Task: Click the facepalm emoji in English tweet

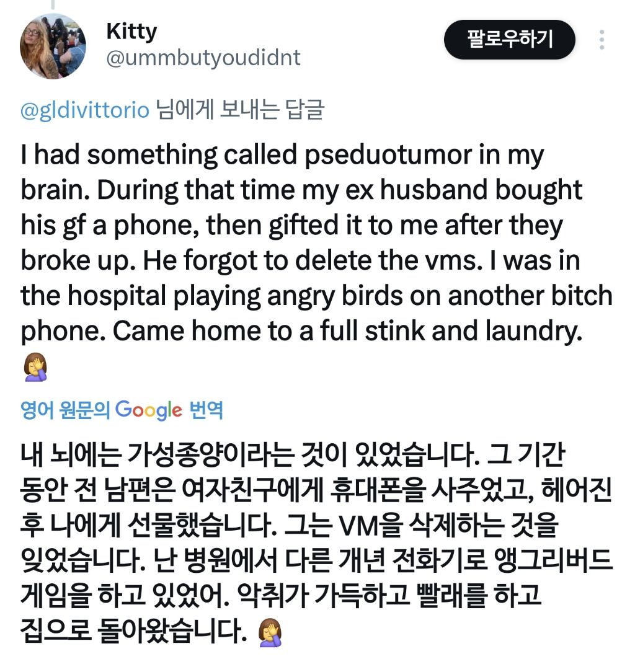Action: (x=35, y=368)
